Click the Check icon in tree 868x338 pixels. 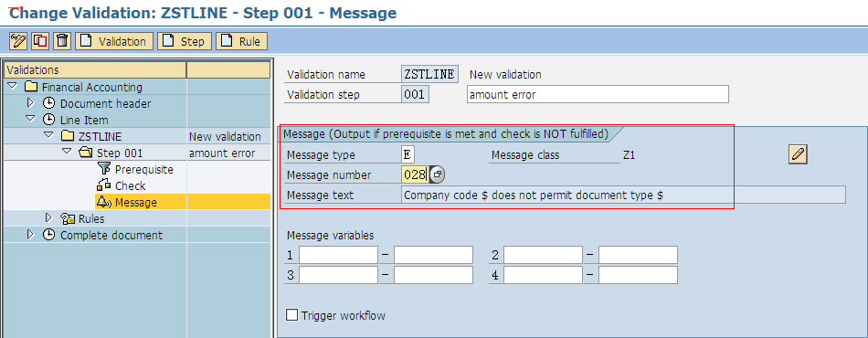coord(103,185)
